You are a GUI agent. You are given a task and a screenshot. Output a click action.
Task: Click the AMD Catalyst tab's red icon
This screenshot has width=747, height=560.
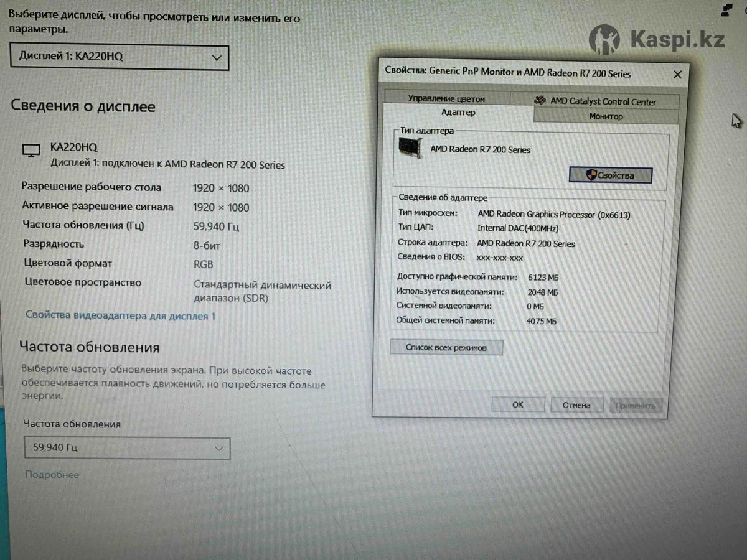540,101
